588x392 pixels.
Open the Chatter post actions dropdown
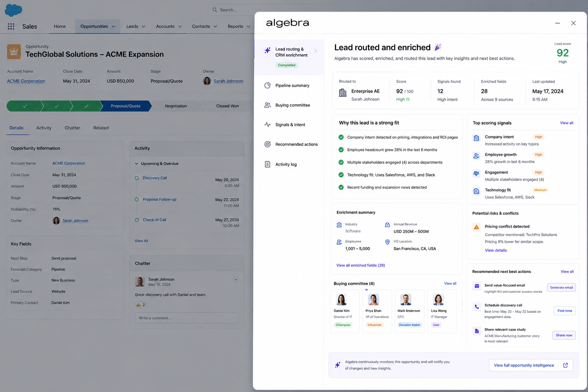point(236,279)
